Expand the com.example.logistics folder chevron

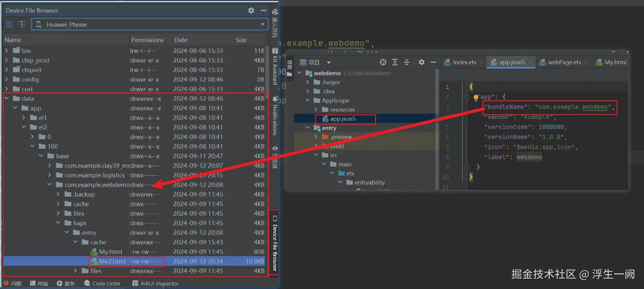[50, 175]
